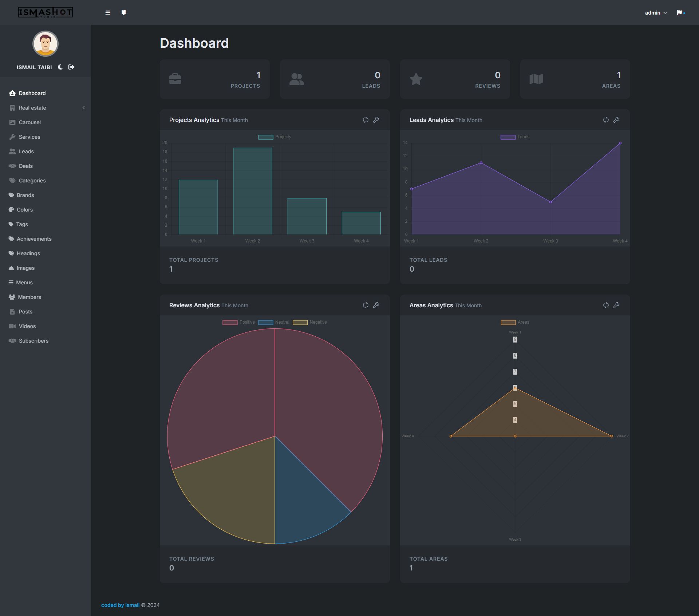Refresh the Reviews Analytics card
This screenshot has width=699, height=616.
coord(366,305)
